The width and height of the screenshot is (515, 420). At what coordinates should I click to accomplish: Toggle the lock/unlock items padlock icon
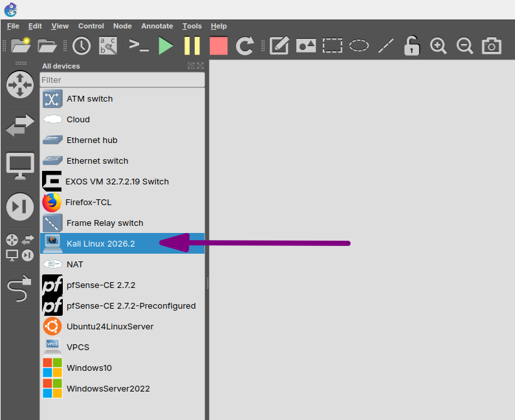[x=411, y=45]
